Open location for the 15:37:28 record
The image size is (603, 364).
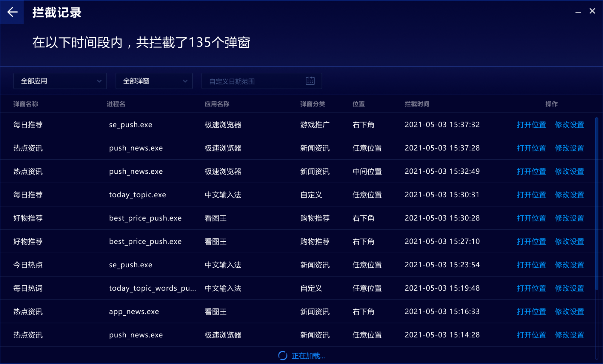(531, 148)
